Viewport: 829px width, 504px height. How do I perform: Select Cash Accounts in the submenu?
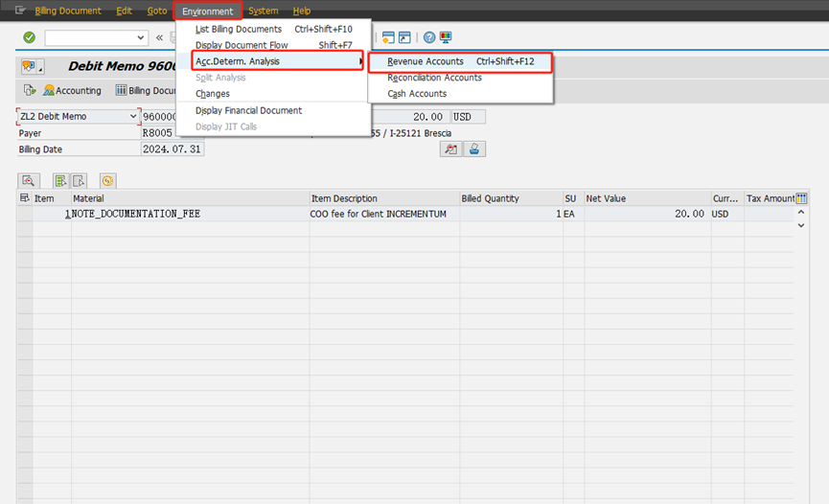[417, 94]
